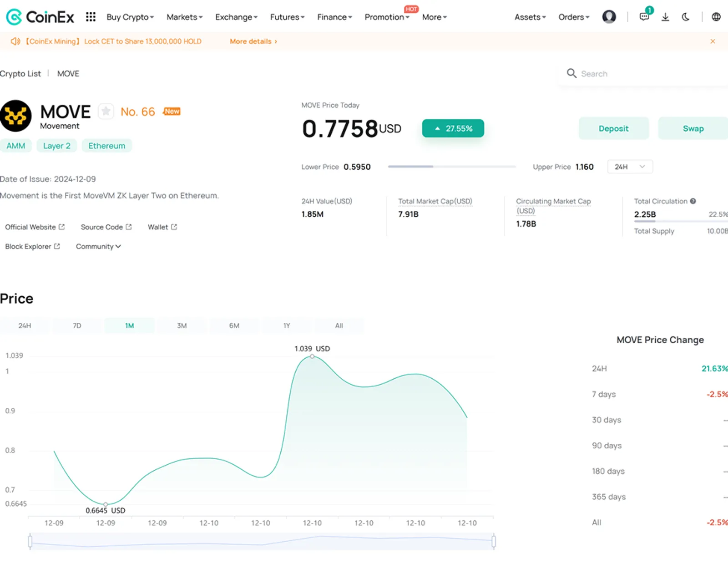Open the messages chat icon
Screen dimensions: 728x569
coord(644,17)
